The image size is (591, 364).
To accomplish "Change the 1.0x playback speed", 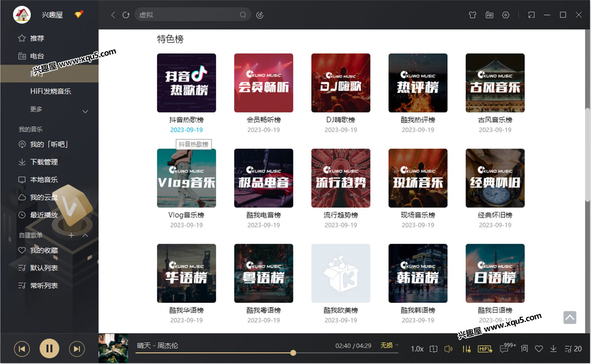I will [x=417, y=349].
